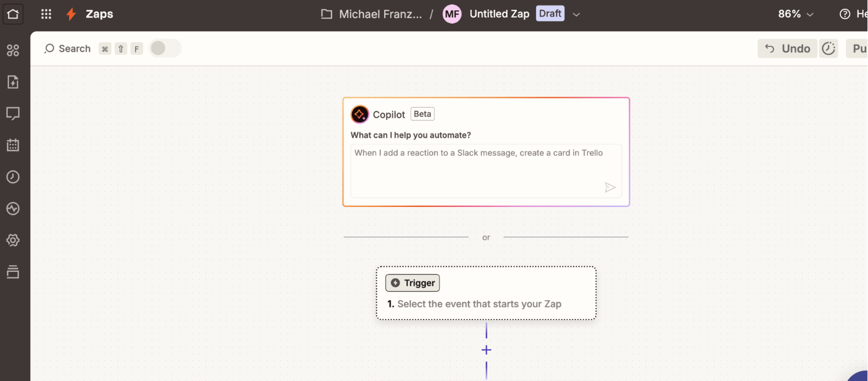868x381 pixels.
Task: Open the sidebar Zap file icon
Action: click(x=13, y=82)
